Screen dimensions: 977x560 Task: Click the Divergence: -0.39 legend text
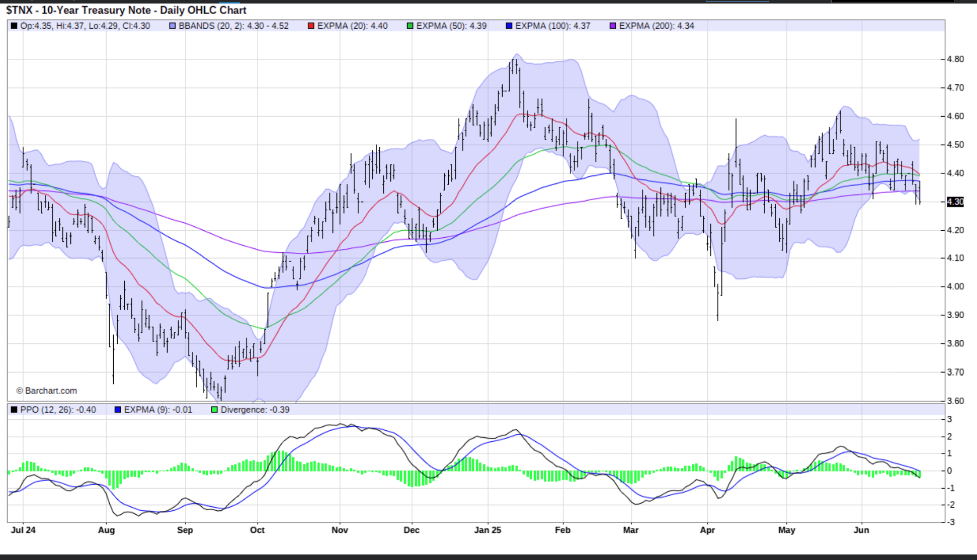(255, 410)
